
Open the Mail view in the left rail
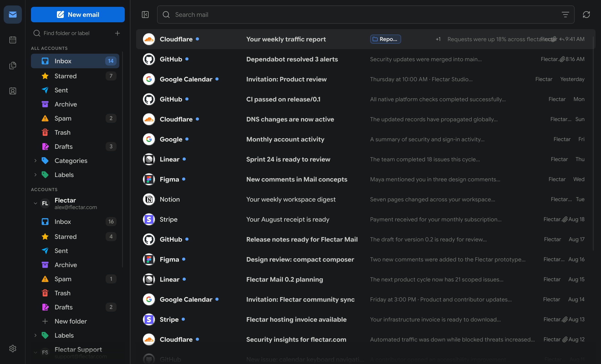pos(13,15)
